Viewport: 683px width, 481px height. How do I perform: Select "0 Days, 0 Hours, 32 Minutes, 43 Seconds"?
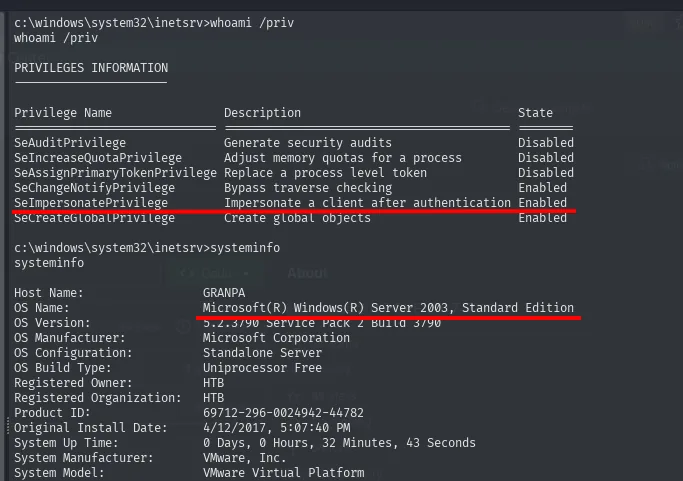(339, 443)
